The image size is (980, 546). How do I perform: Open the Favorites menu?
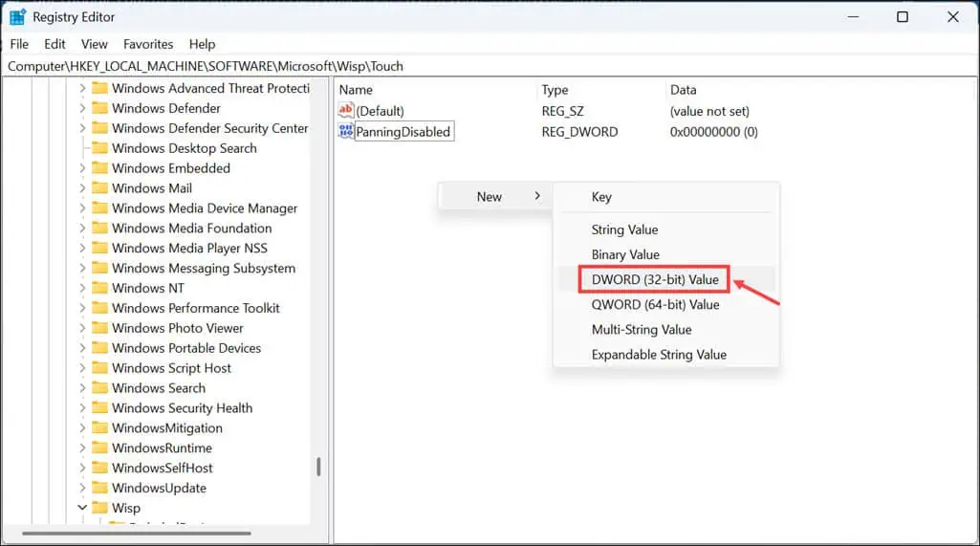click(148, 44)
